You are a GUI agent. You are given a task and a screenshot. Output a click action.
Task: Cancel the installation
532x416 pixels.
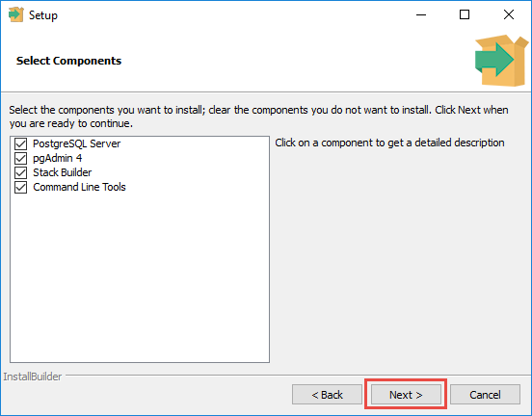(x=485, y=395)
